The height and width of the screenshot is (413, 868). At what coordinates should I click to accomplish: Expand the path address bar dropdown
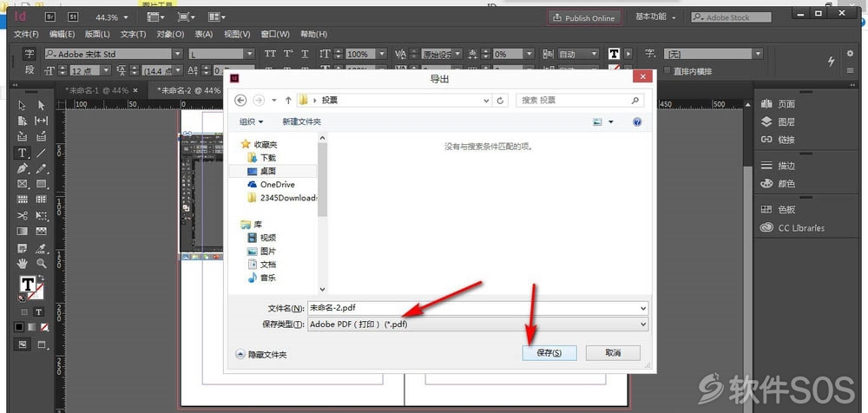(486, 100)
